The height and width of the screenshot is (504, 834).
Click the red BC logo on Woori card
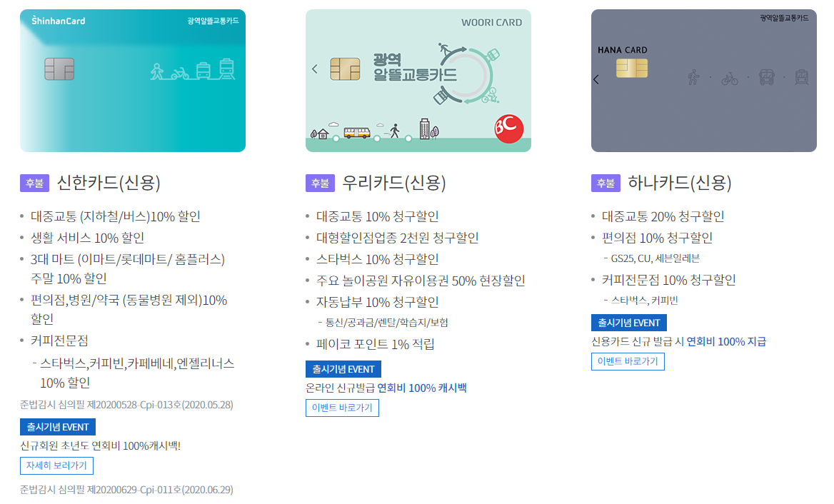[508, 128]
